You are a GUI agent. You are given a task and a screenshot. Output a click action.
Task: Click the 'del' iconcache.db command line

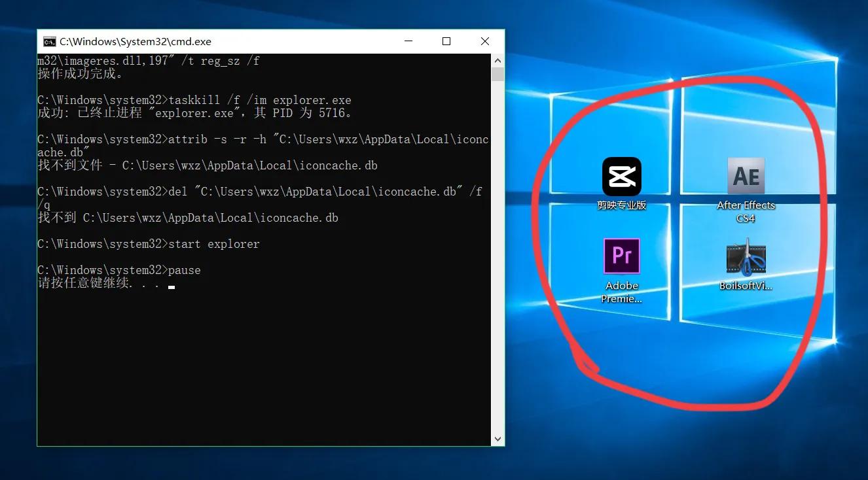[x=260, y=198]
